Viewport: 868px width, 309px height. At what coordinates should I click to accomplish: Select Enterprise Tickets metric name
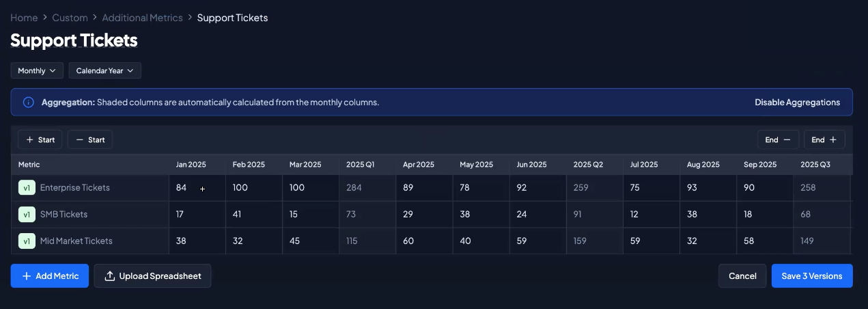pos(75,188)
